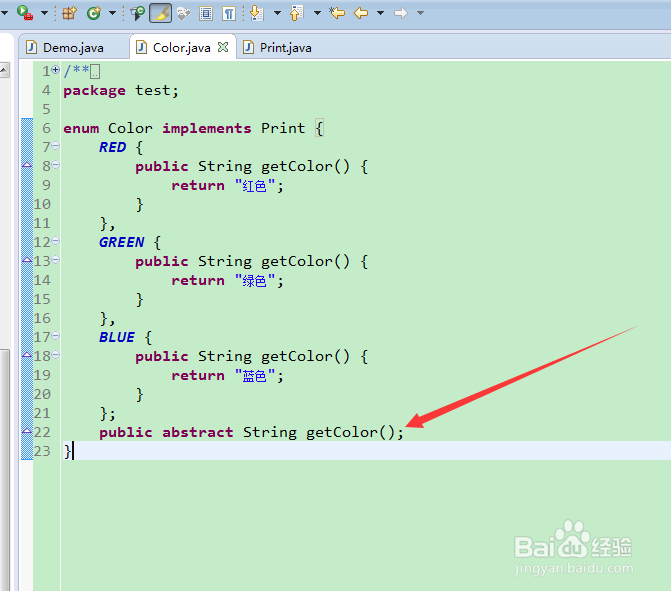
Task: Click the string "红色" on line 9
Action: pos(255,186)
